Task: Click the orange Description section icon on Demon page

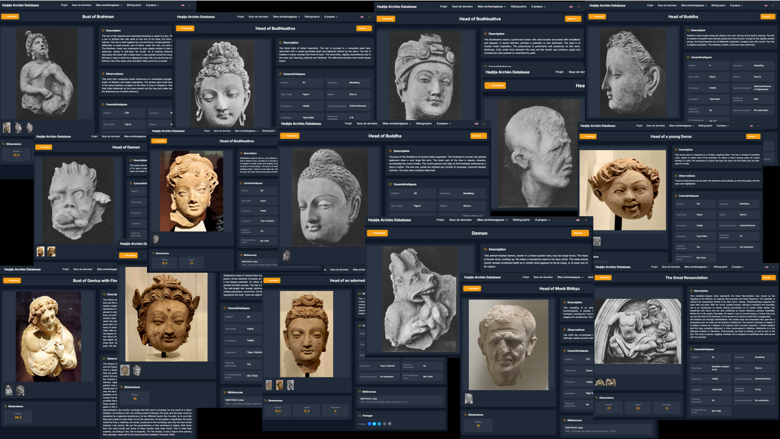Action: point(486,249)
